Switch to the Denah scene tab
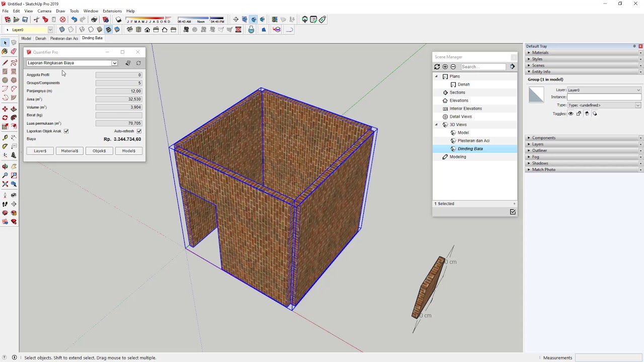The height and width of the screenshot is (362, 644). tap(41, 38)
